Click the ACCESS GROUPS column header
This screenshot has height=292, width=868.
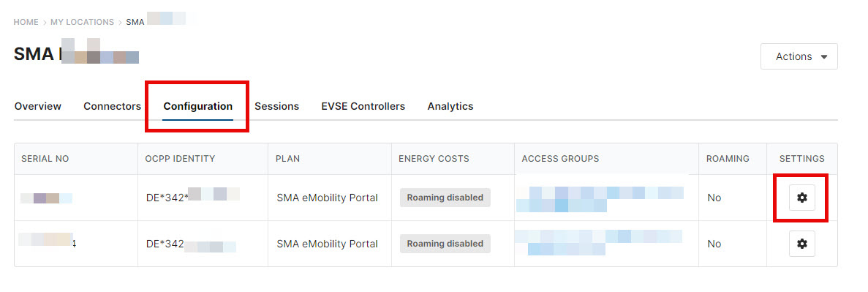coord(560,159)
